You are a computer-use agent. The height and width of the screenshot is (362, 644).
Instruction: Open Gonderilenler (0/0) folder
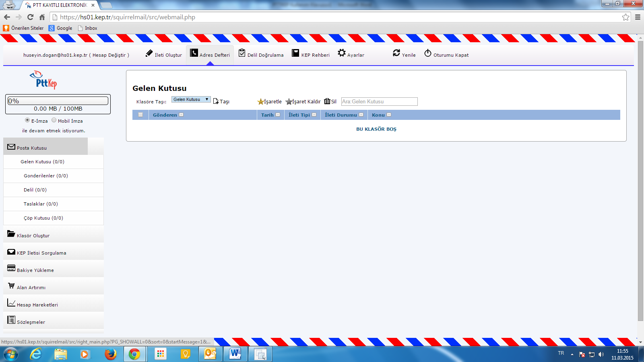pos(46,176)
